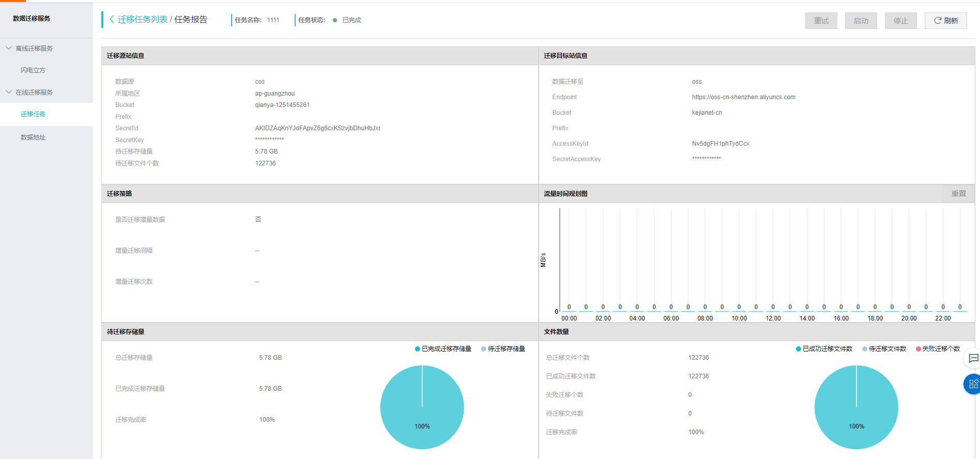Image resolution: width=980 pixels, height=459 pixels.
Task: Go to 数据地址 in the sidebar
Action: click(x=33, y=137)
